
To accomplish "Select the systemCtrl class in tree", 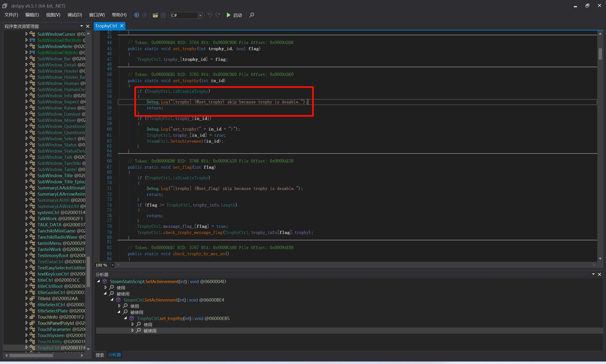I will [x=48, y=212].
